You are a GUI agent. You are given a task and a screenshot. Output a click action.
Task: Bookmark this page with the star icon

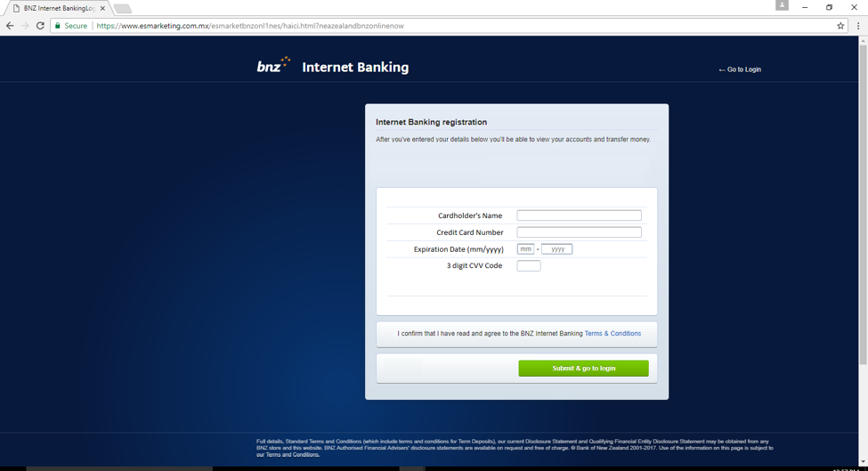click(840, 26)
